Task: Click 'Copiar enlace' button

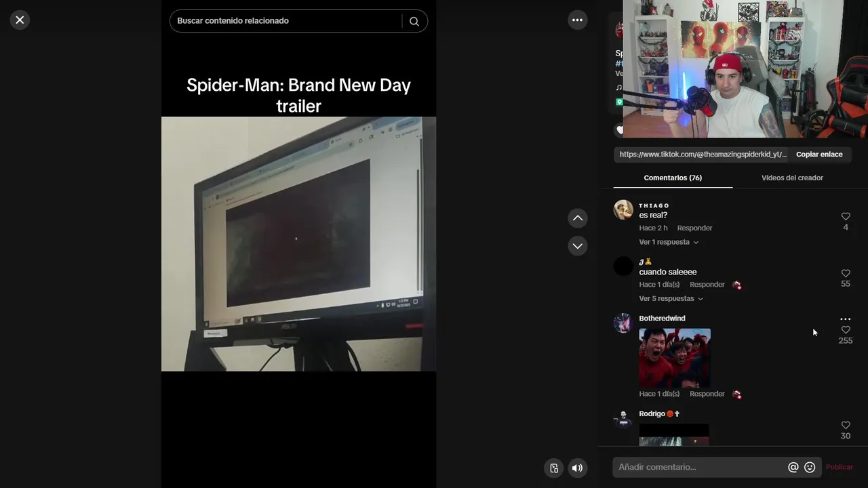Action: click(x=819, y=155)
